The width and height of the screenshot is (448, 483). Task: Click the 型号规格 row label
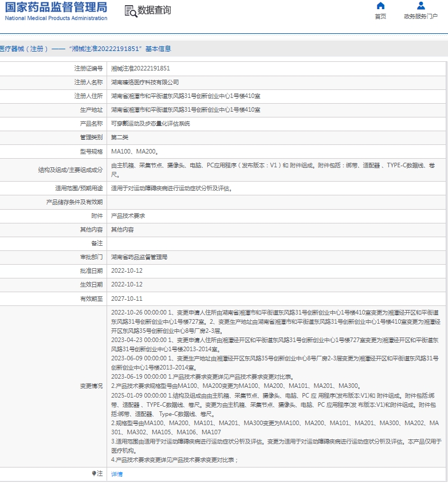coord(91,152)
